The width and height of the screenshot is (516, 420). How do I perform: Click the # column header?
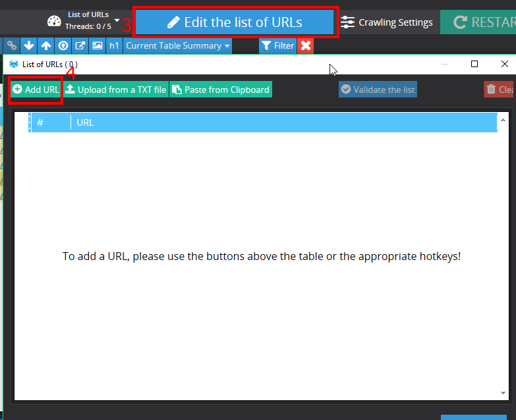51,122
